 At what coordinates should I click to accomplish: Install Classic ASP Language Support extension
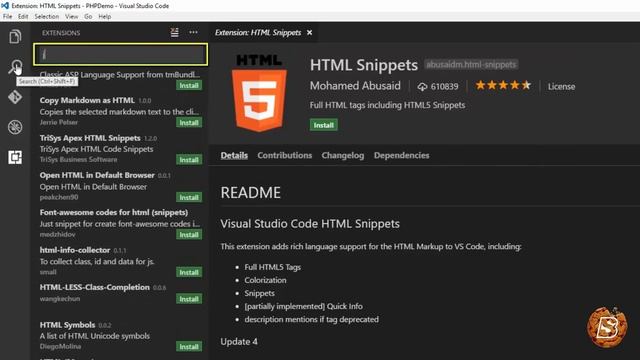click(189, 86)
